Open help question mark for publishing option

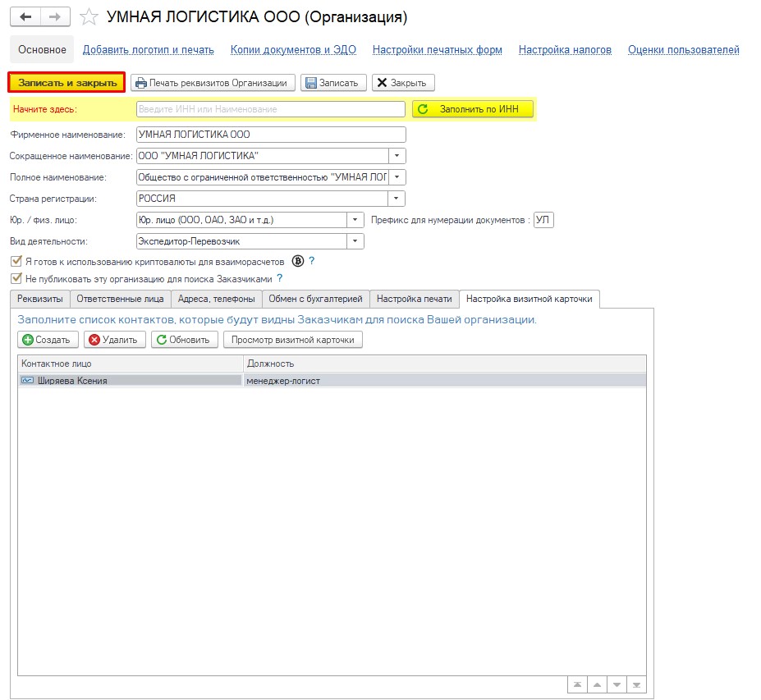280,278
